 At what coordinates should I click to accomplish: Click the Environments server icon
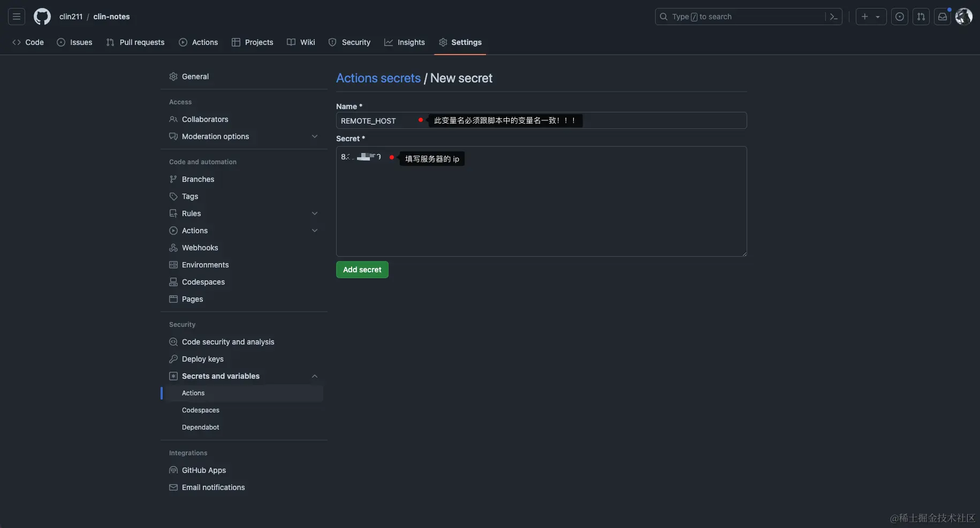coord(173,265)
